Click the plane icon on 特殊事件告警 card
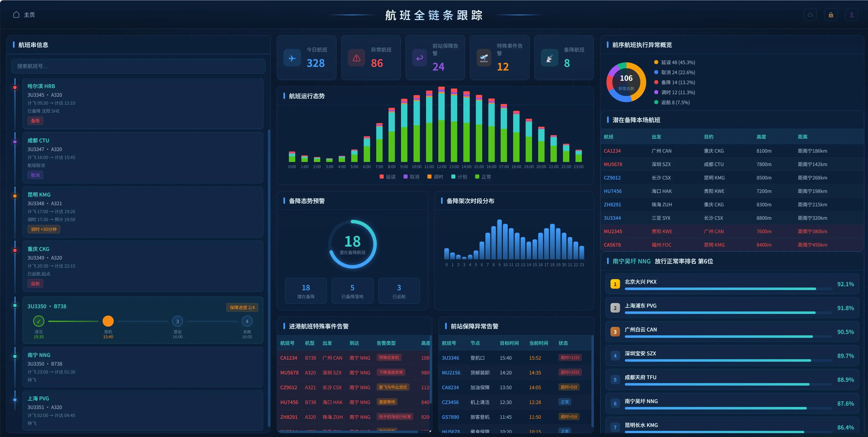This screenshot has height=437, width=868. pos(484,58)
